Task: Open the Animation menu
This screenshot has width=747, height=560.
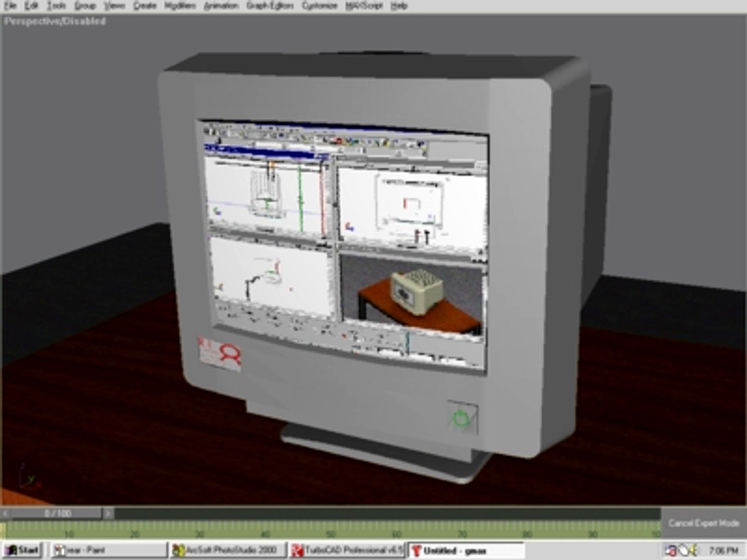Action: tap(221, 6)
